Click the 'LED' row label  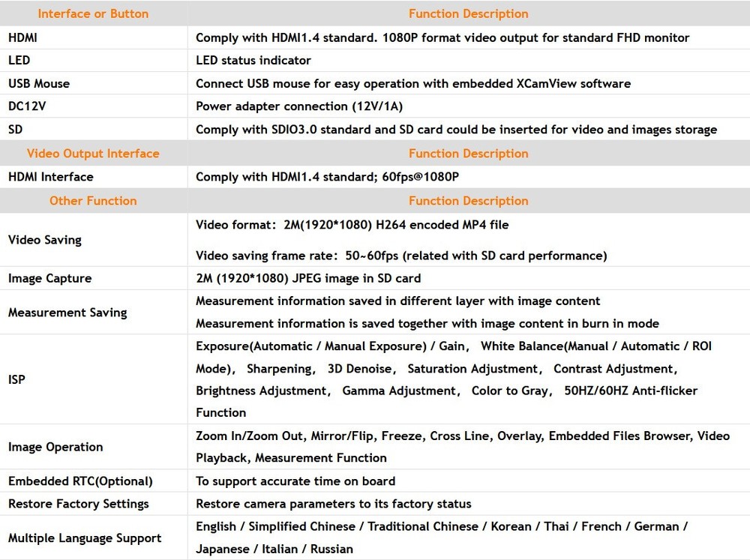(x=19, y=60)
